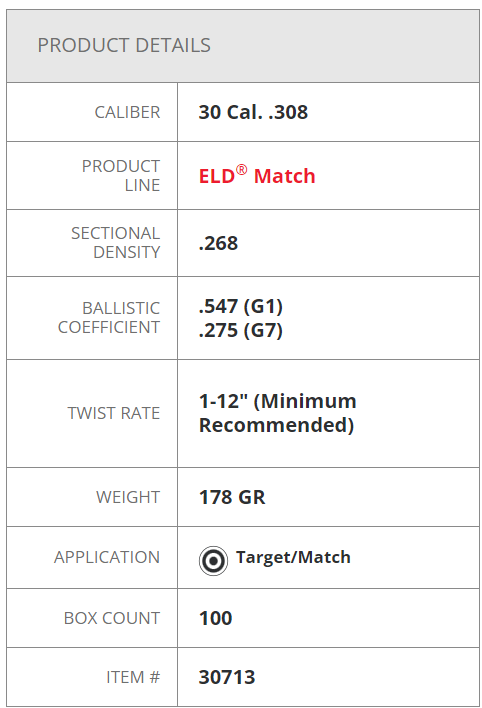This screenshot has height=708, width=482.
Task: Click the Weight label
Action: [128, 497]
